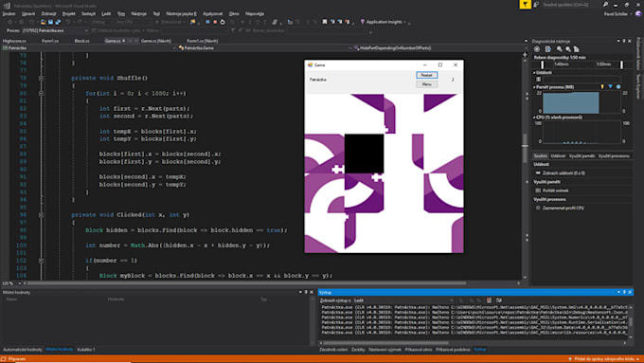Select the Využití paměti diagnostics tab
The height and width of the screenshot is (363, 644).
[581, 155]
